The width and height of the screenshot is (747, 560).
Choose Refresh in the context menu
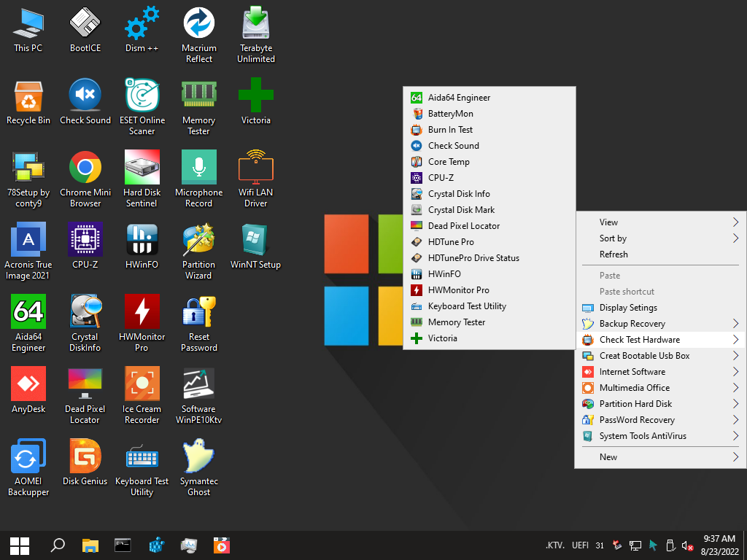point(614,254)
